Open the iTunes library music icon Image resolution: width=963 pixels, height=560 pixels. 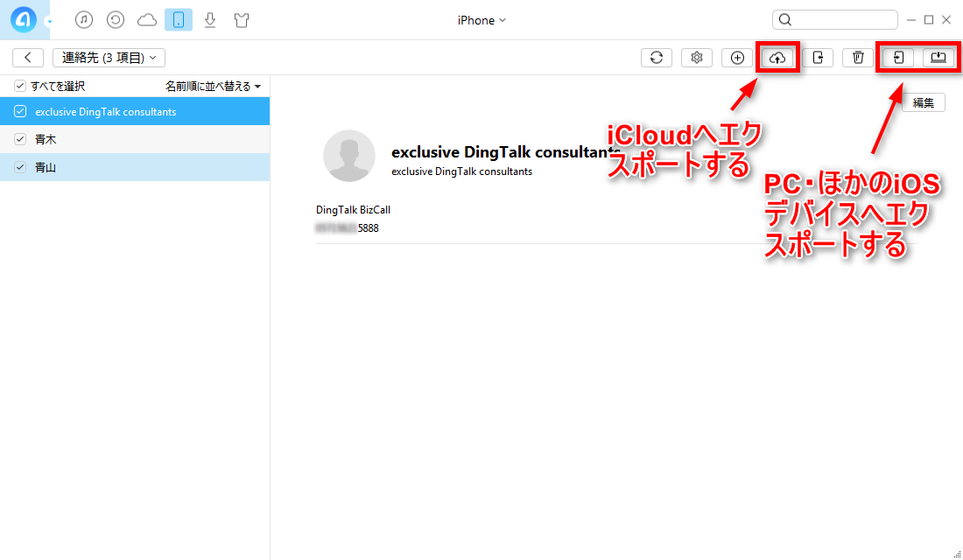pyautogui.click(x=84, y=19)
